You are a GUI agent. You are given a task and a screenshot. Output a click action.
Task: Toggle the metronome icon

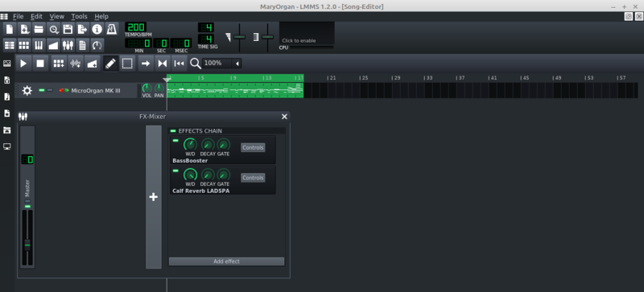111,29
